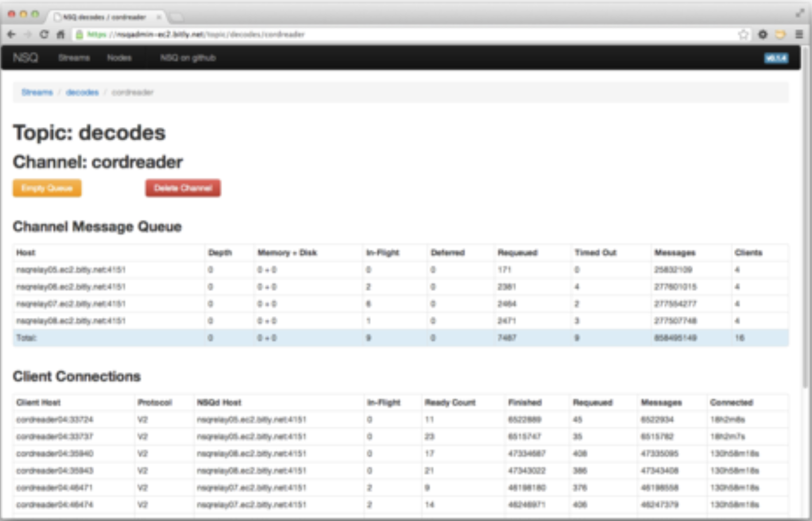
Task: Select client host cordreader04:33737
Action: pyautogui.click(x=55, y=437)
